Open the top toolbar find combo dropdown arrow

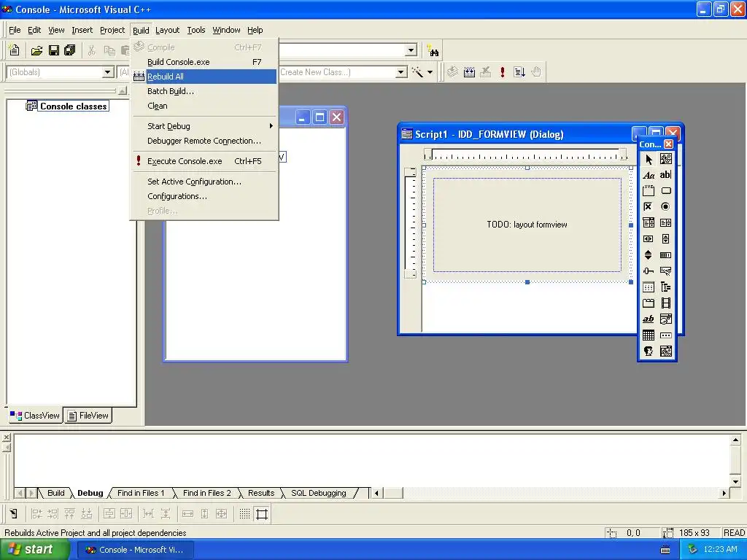click(411, 50)
